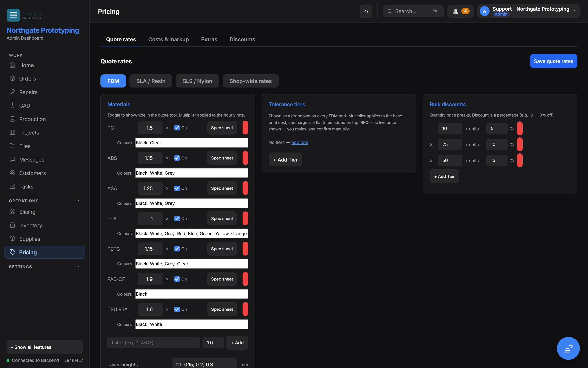Open Orders in the sidebar
The width and height of the screenshot is (588, 368).
click(45, 79)
